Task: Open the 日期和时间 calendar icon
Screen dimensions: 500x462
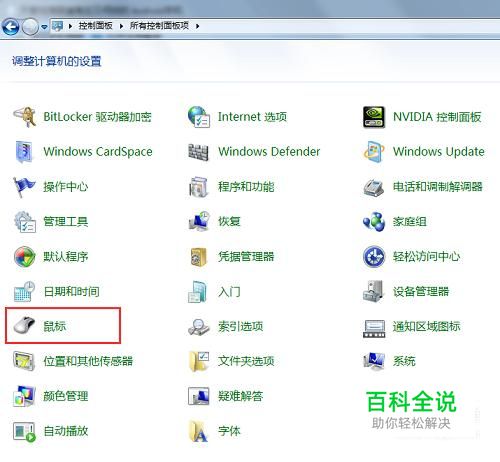Action: pos(24,292)
